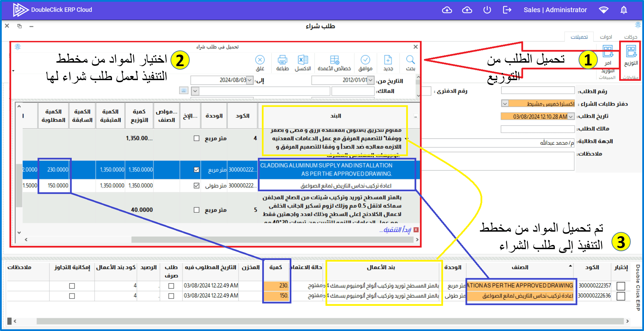Select the 230.0000 requested quantity cell

[x=54, y=170]
